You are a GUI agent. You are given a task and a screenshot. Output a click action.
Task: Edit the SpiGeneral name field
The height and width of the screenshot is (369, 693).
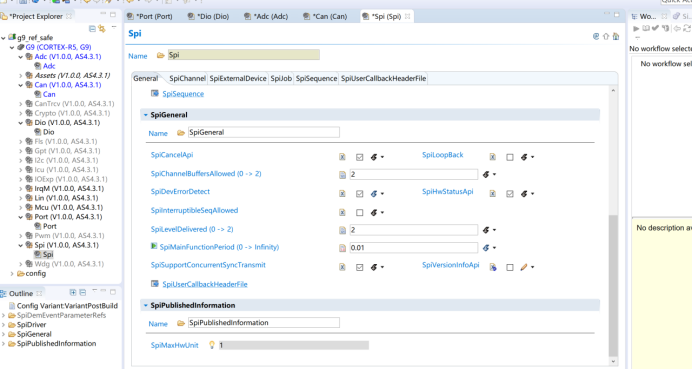(x=263, y=132)
